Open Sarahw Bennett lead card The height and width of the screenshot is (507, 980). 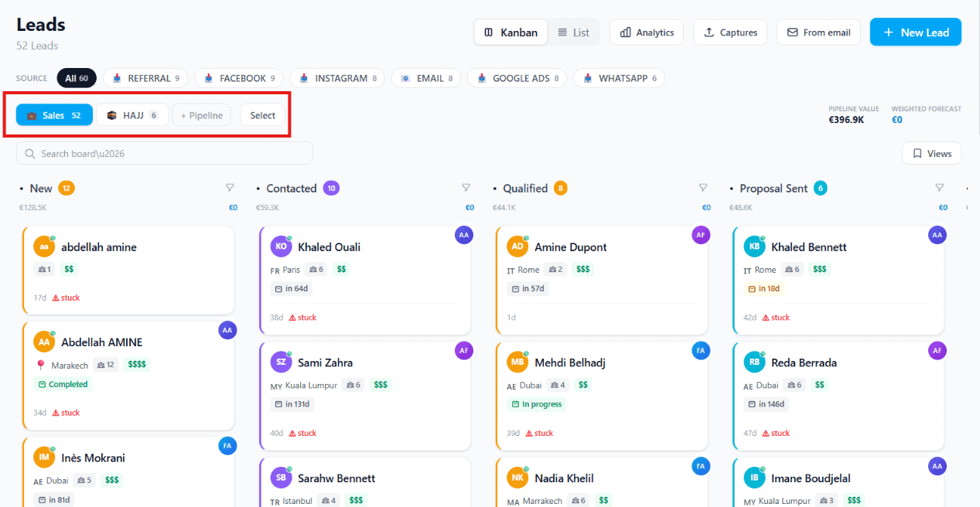(x=365, y=482)
